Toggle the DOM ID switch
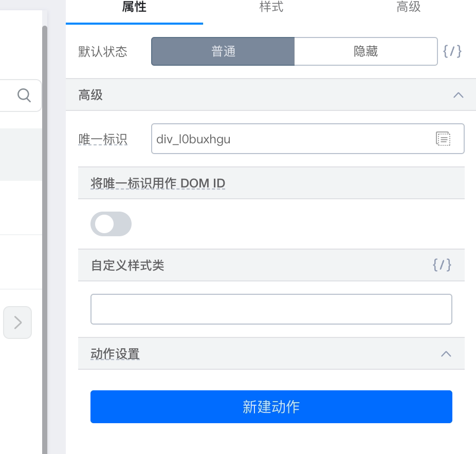 tap(111, 224)
